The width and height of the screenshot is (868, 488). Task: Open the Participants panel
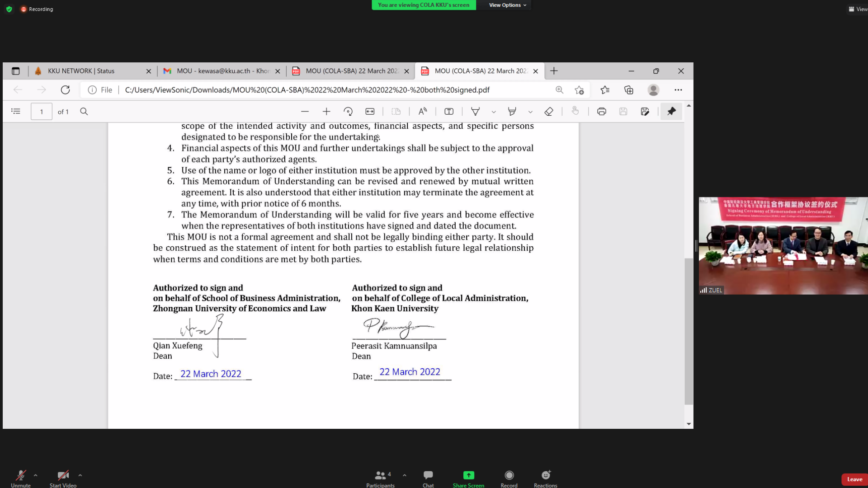pyautogui.click(x=380, y=479)
